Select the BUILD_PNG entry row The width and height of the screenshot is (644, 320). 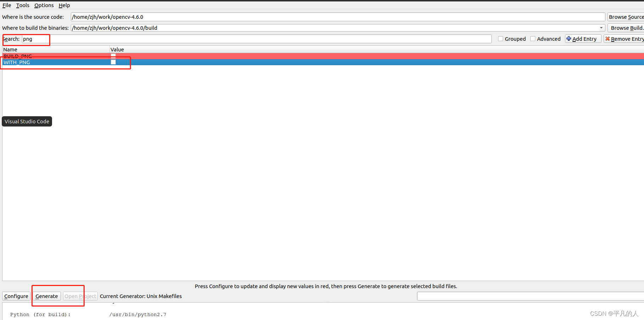pos(323,56)
